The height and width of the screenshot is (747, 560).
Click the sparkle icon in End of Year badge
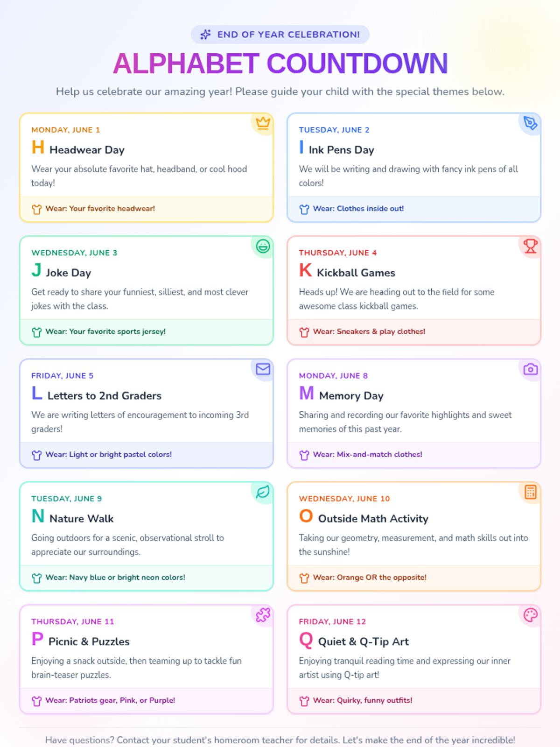[x=205, y=35]
